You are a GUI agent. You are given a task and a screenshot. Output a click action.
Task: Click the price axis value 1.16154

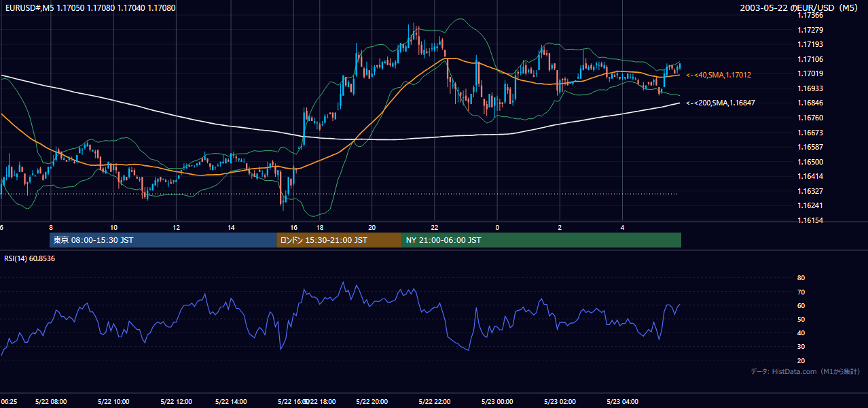coord(810,220)
